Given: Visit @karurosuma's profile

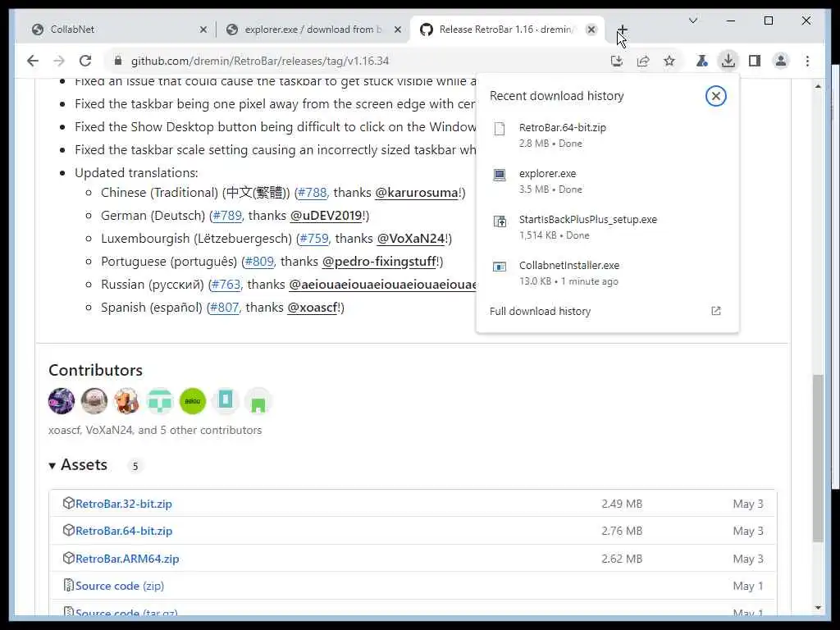Looking at the screenshot, I should click(x=417, y=192).
